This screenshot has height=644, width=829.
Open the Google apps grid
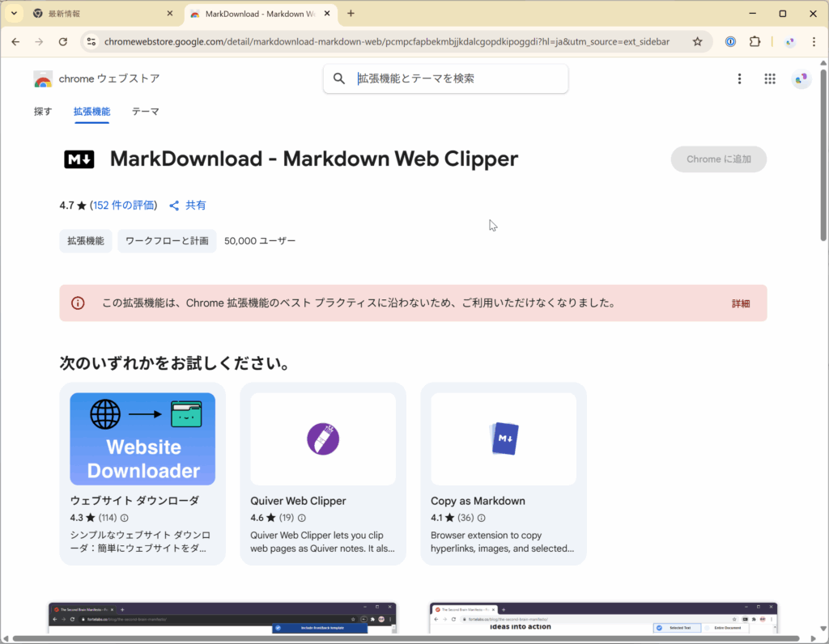coord(770,78)
